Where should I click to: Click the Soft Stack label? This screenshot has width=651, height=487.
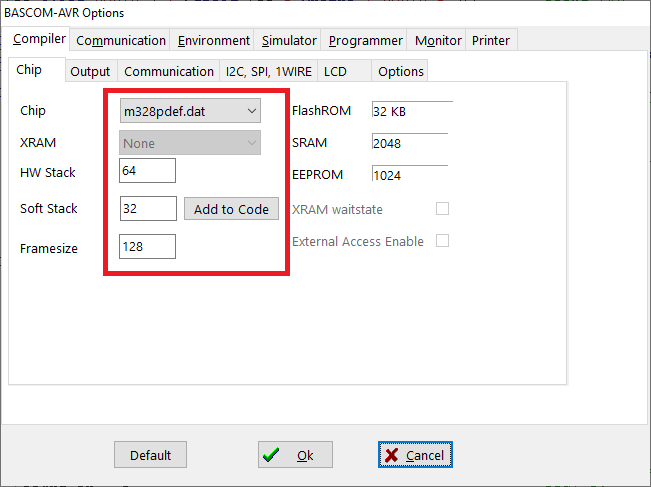[x=49, y=208]
